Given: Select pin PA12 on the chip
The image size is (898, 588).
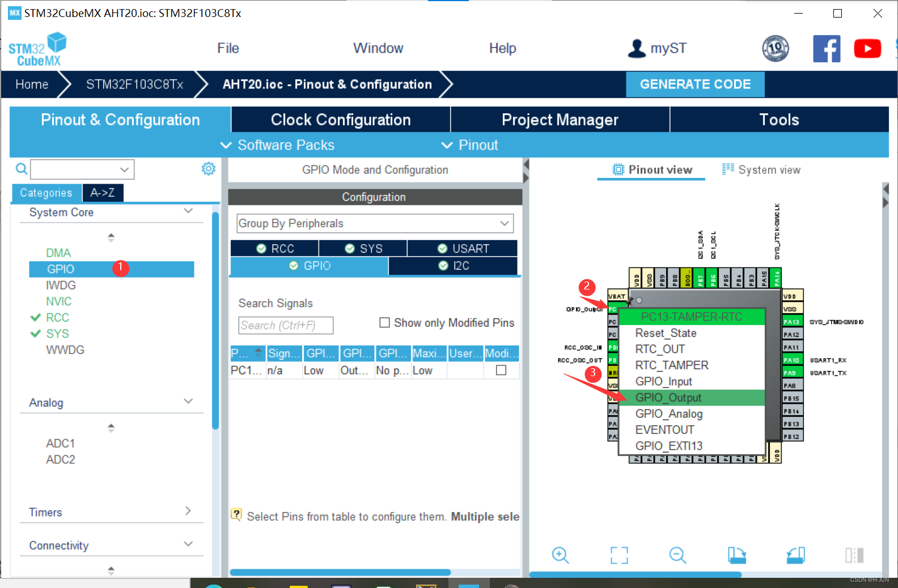Looking at the screenshot, I should pyautogui.click(x=792, y=335).
